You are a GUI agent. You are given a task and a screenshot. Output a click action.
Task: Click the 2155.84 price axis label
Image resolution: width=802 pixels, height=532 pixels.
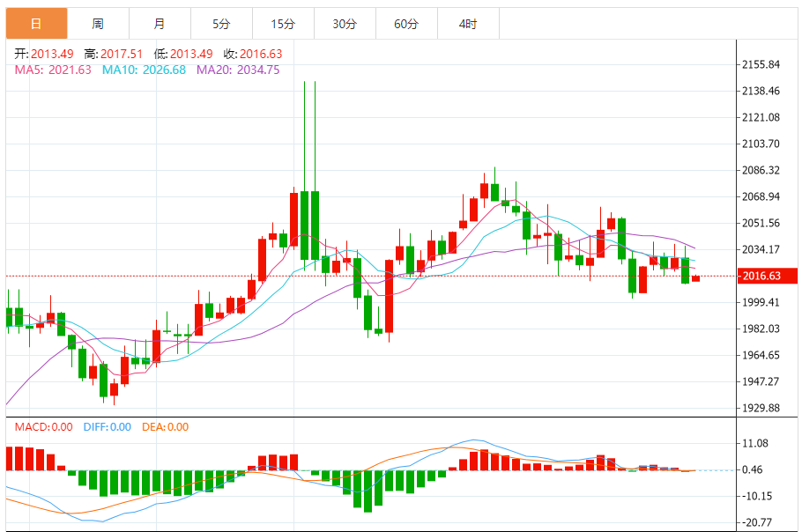(x=761, y=64)
